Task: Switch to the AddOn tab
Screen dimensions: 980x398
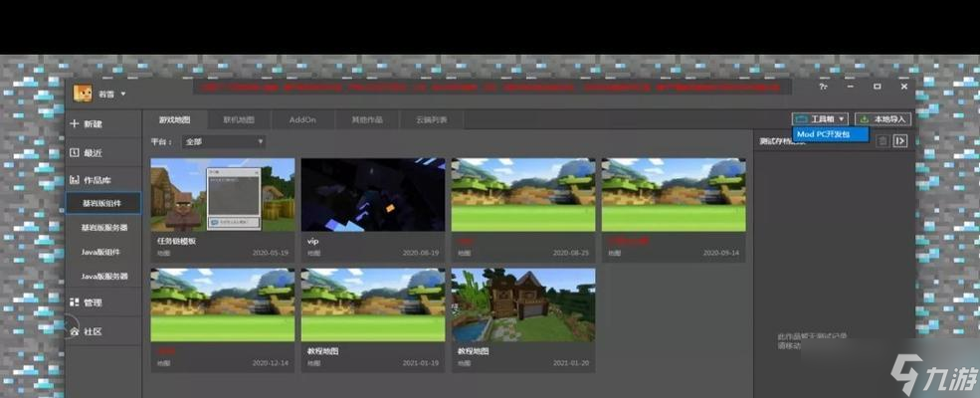Action: tap(302, 119)
